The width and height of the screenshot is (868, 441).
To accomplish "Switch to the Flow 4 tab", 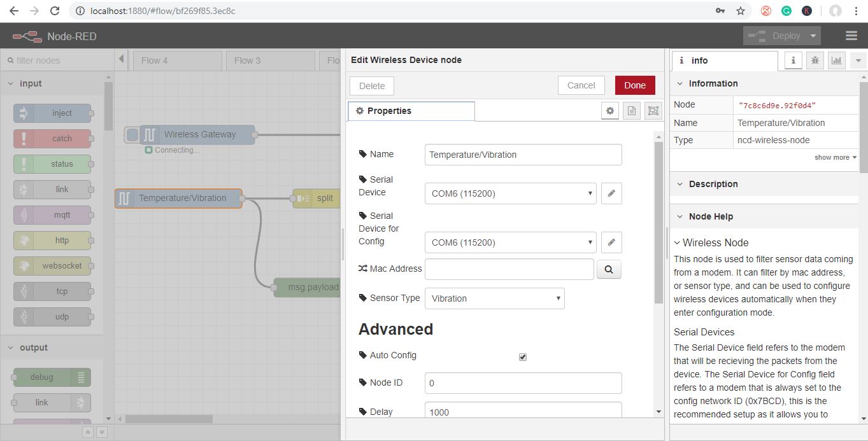I will (x=177, y=60).
